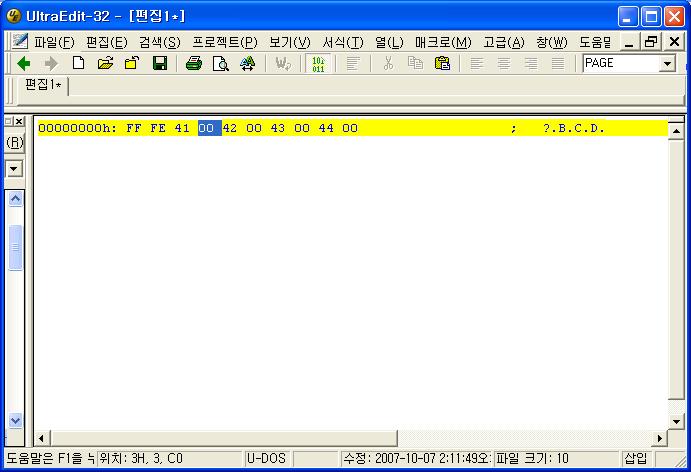This screenshot has height=472, width=691.
Task: Click the 00000000h offset address
Action: pos(77,128)
